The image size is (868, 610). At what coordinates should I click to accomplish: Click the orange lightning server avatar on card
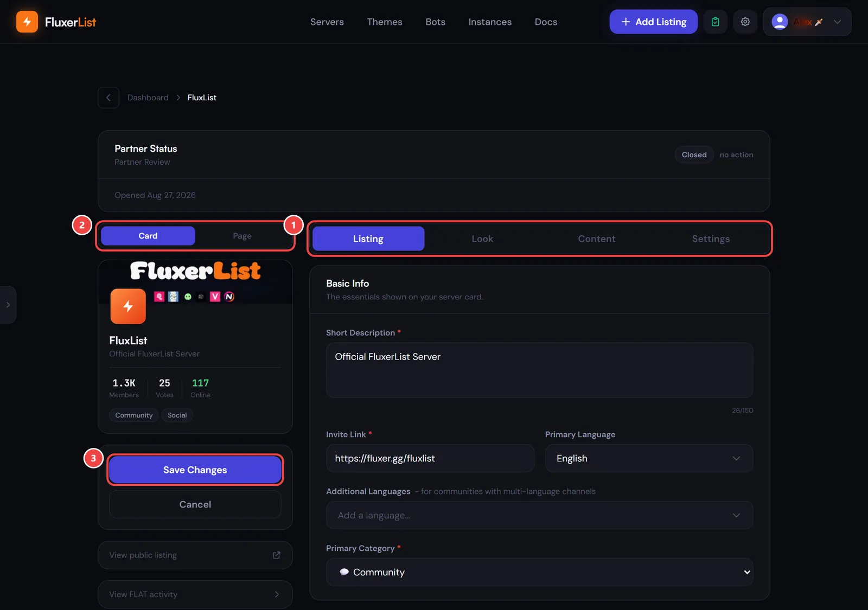[128, 306]
